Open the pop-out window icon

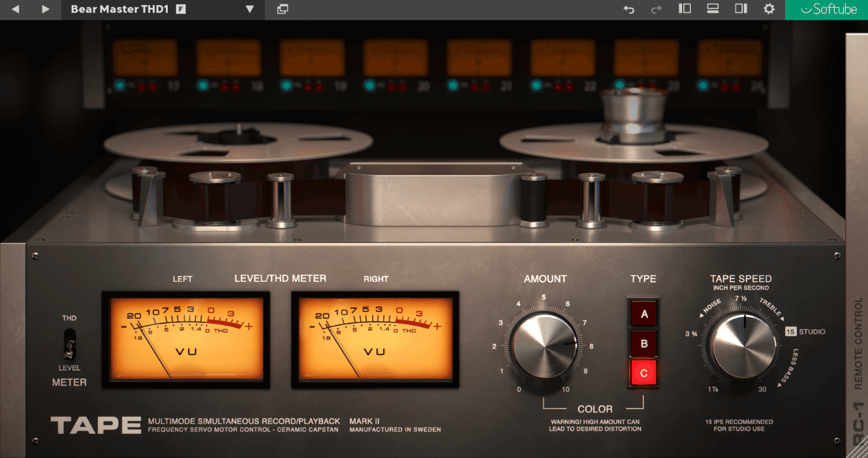(283, 9)
